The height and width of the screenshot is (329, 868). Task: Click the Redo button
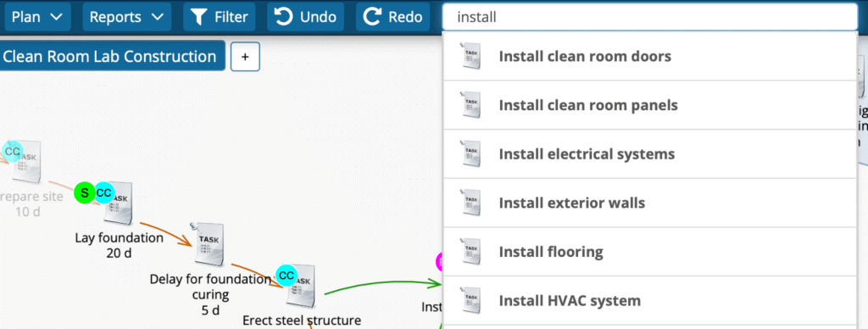392,17
